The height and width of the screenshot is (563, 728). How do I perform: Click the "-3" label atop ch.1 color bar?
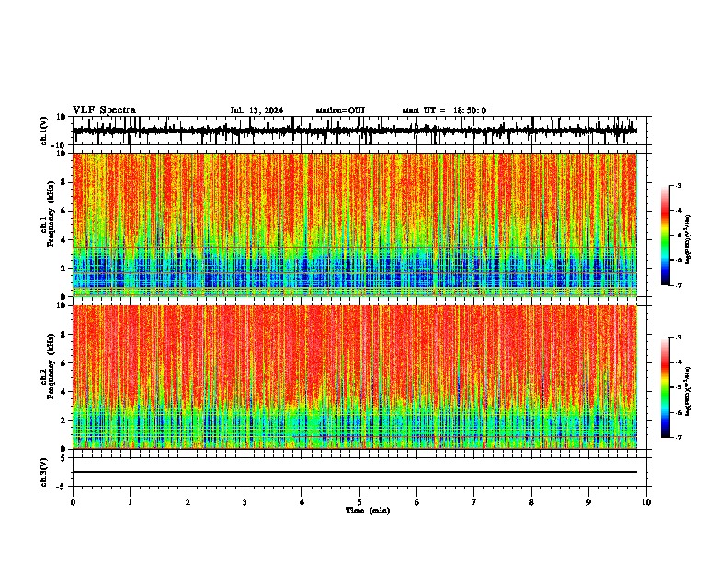pyautogui.click(x=677, y=185)
